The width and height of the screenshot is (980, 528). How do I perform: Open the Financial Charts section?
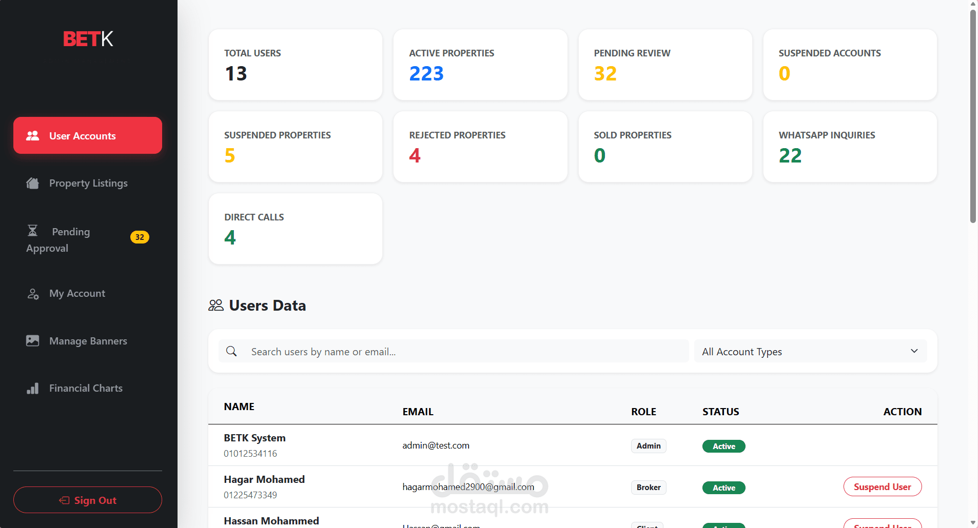(x=86, y=389)
